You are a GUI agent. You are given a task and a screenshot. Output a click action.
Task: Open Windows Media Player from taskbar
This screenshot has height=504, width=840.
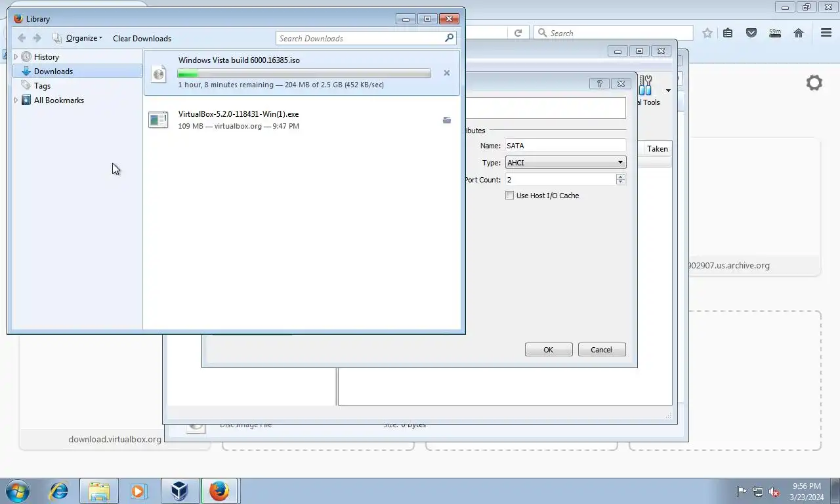[138, 491]
